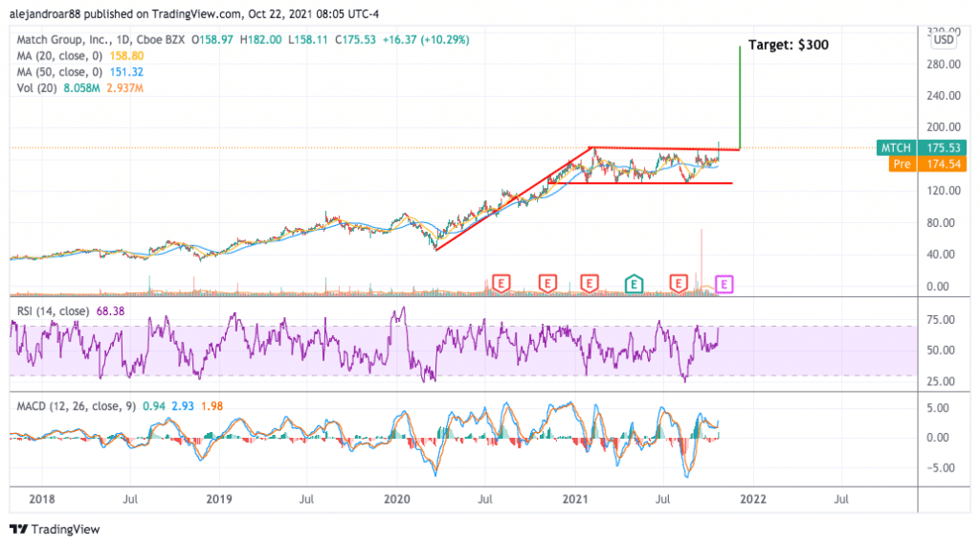Select the MTCH price label 175.53
This screenshot has width=980, height=546.
point(922,148)
